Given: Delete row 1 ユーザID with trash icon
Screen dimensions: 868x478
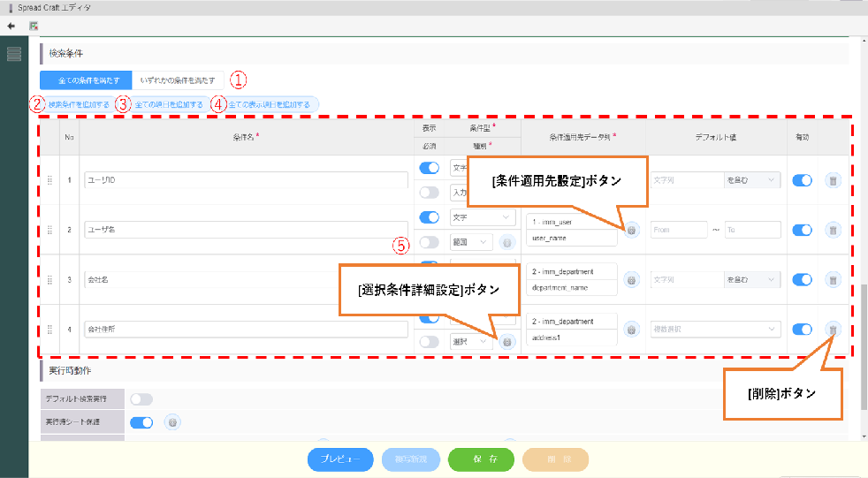Looking at the screenshot, I should point(832,180).
